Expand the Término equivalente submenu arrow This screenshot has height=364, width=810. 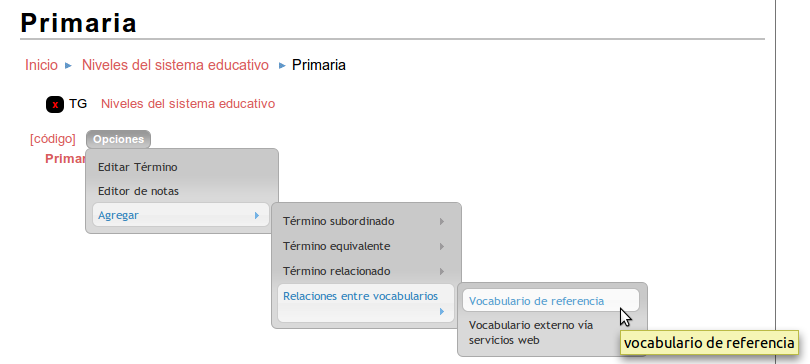442,246
